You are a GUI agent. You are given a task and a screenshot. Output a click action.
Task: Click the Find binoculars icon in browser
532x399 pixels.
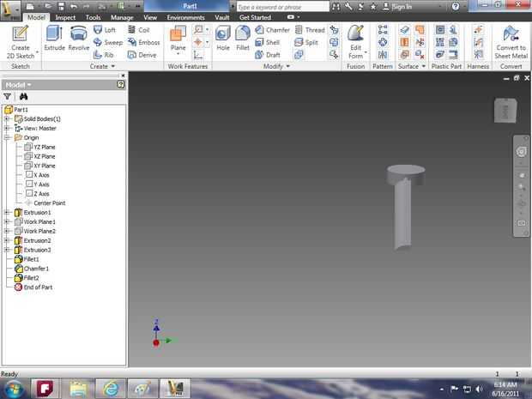pyautogui.click(x=23, y=97)
